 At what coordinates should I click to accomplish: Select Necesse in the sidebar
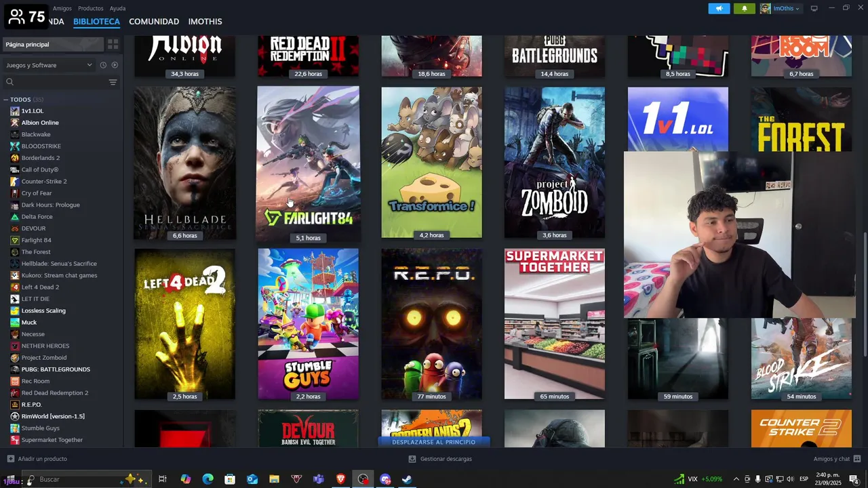pos(33,334)
